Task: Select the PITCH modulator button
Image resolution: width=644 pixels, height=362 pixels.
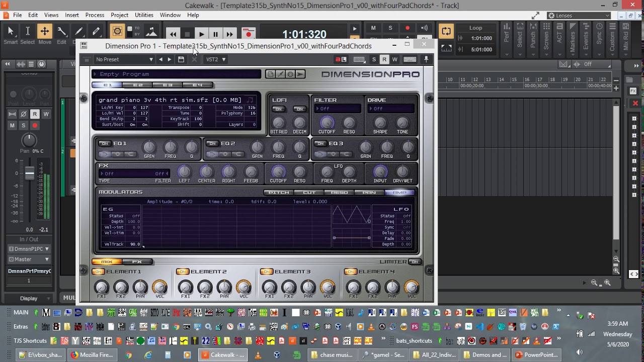Action: [279, 193]
